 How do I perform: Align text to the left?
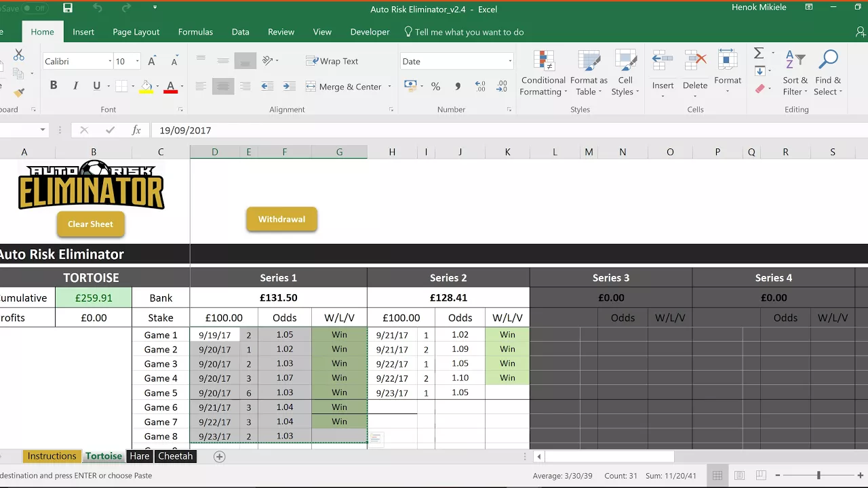tap(201, 86)
